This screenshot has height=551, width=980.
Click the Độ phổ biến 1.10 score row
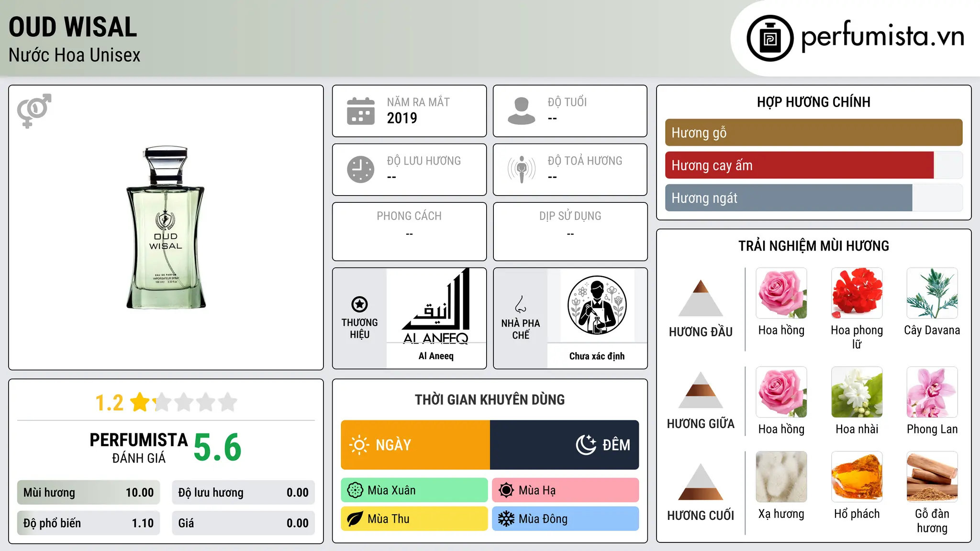[x=89, y=523]
